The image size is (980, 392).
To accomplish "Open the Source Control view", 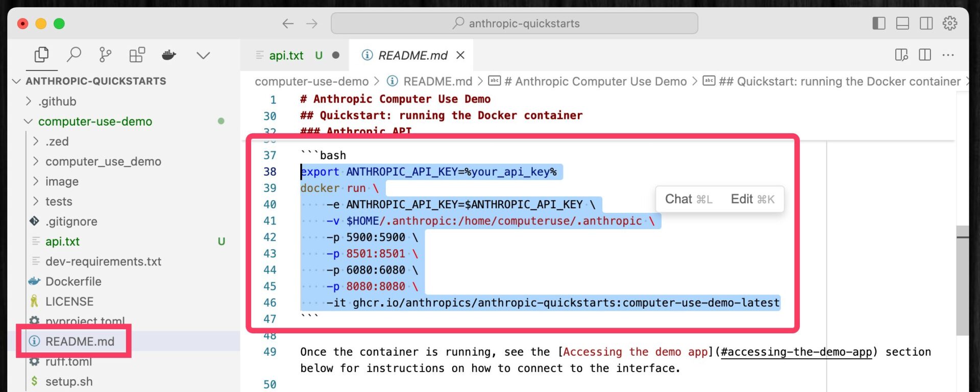I will pos(105,55).
